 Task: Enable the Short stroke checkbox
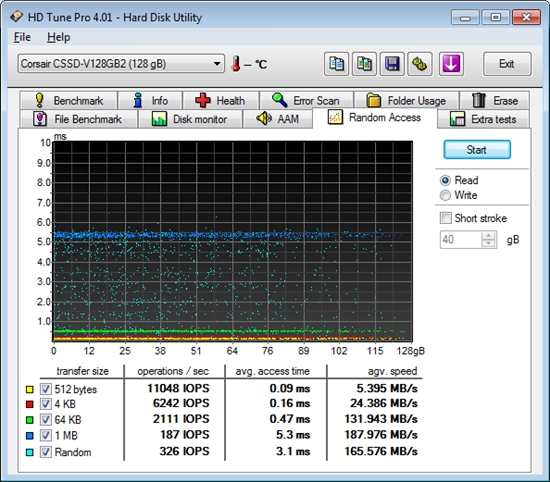pos(445,218)
